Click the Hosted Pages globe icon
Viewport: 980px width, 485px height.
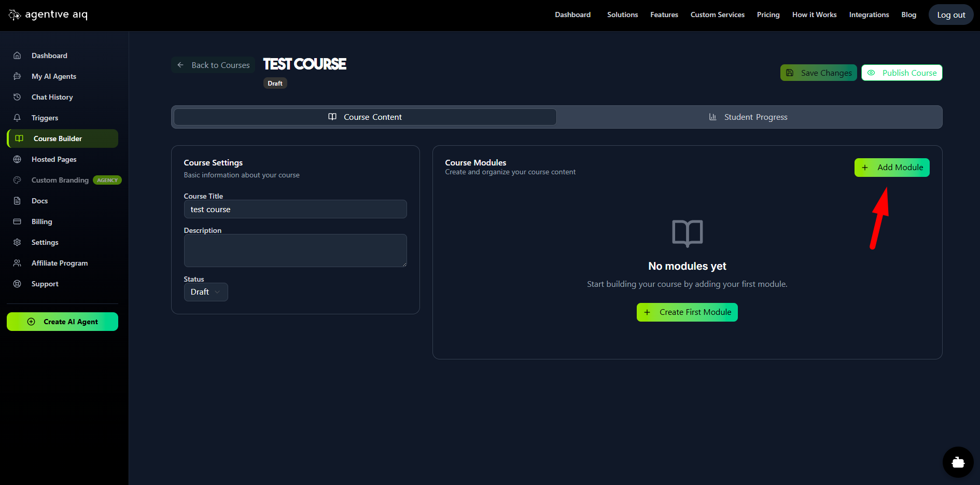coord(17,159)
